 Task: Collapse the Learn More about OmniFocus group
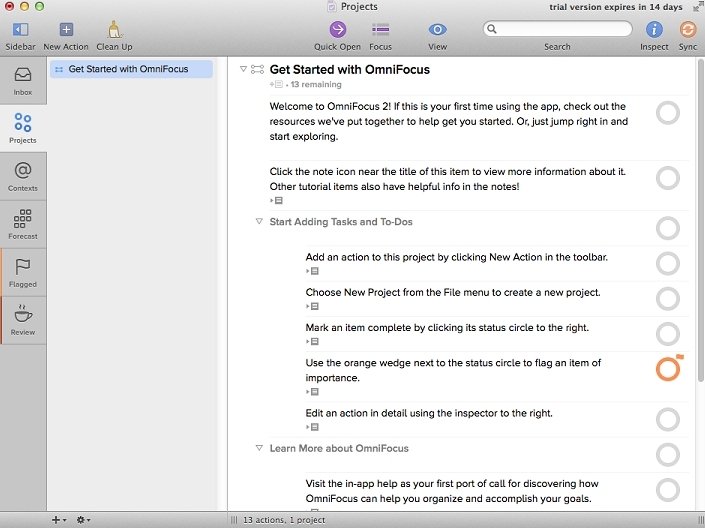click(259, 448)
